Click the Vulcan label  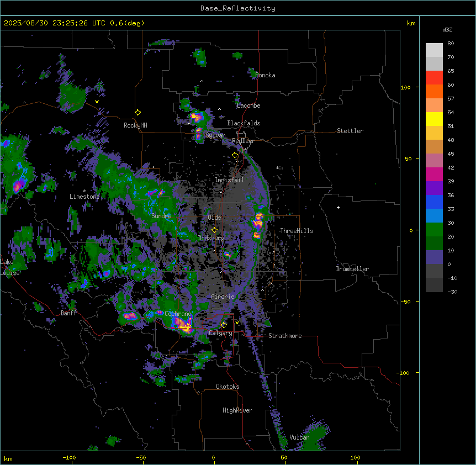300,437
